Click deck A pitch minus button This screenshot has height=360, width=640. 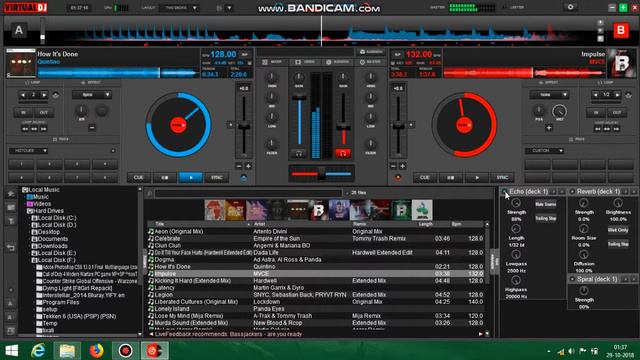pos(239,166)
